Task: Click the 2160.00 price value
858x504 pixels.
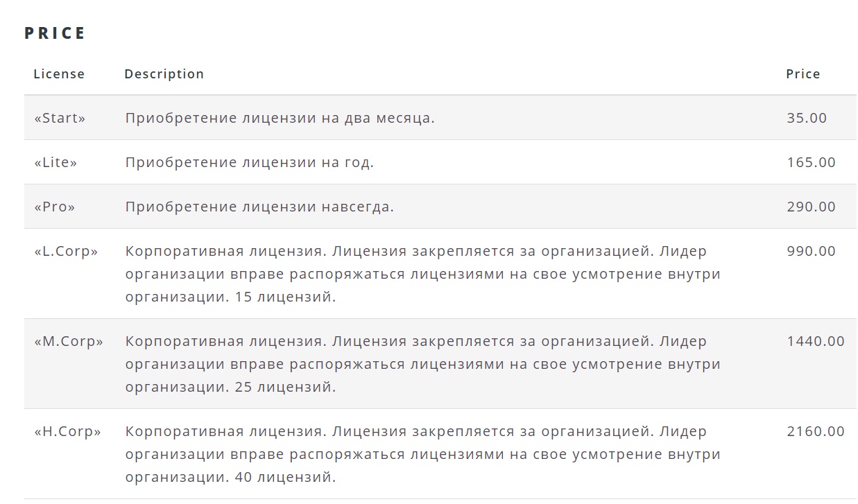Action: coord(816,431)
